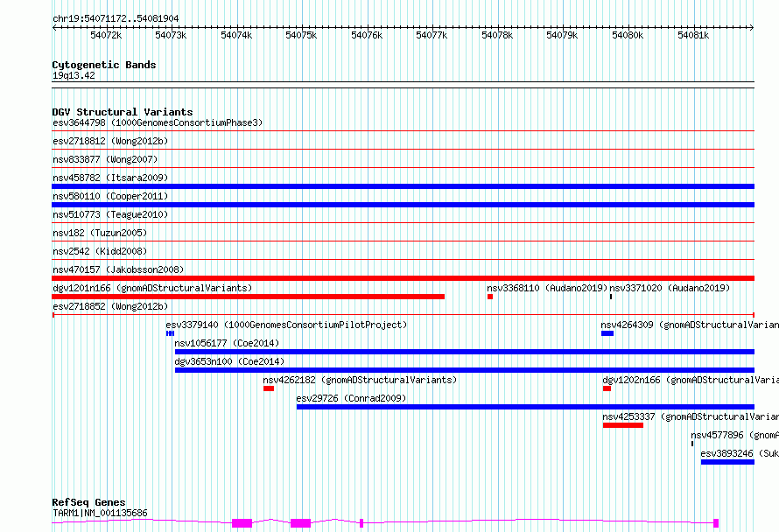Click the Cytogenetic Bands track title

(x=104, y=65)
